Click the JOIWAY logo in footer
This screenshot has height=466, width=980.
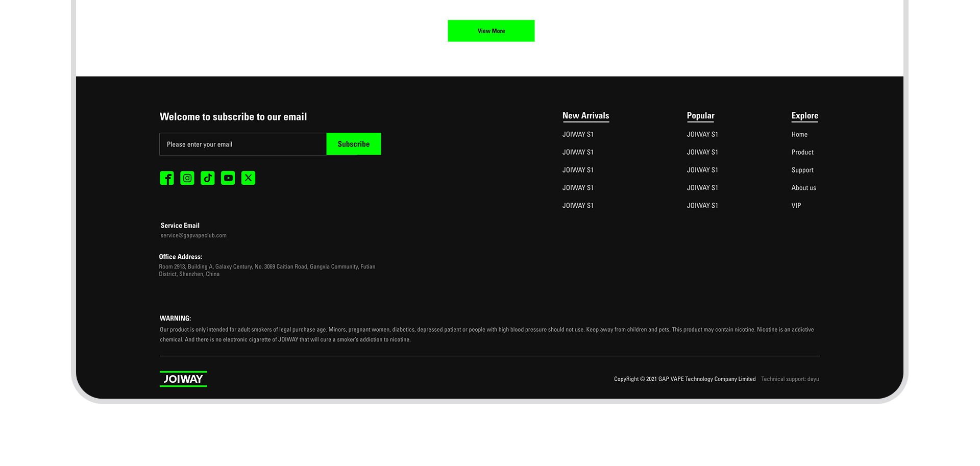pos(183,379)
